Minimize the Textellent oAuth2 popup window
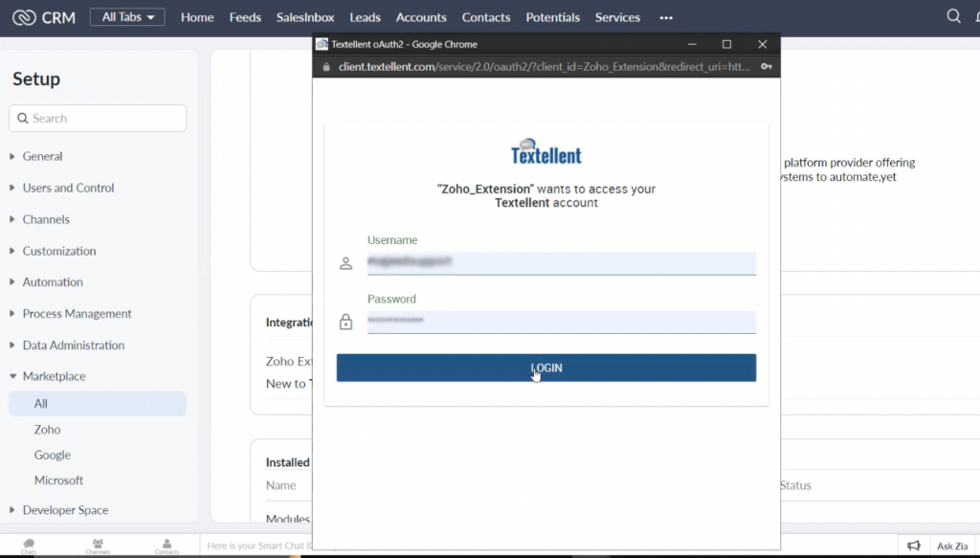Screen dimensions: 980x558 tap(692, 44)
